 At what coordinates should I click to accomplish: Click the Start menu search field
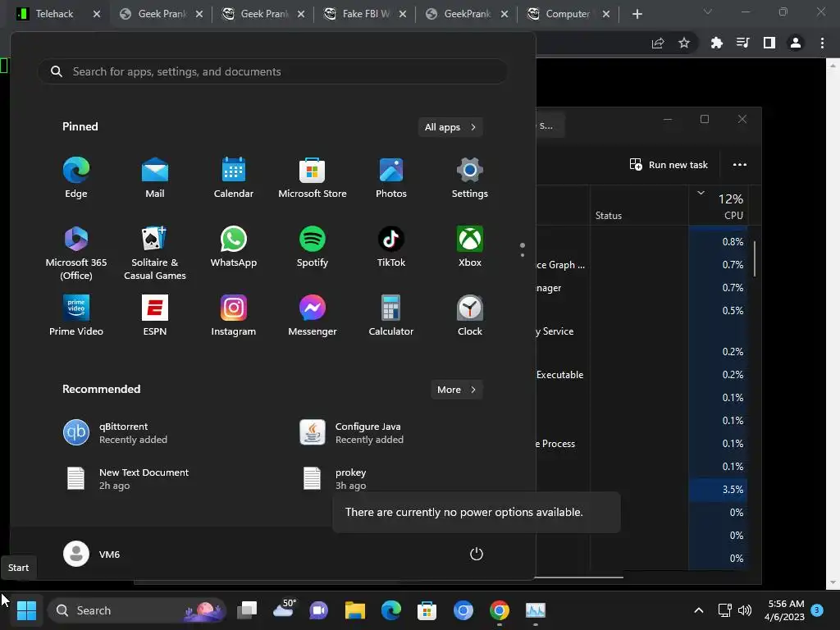(x=272, y=71)
